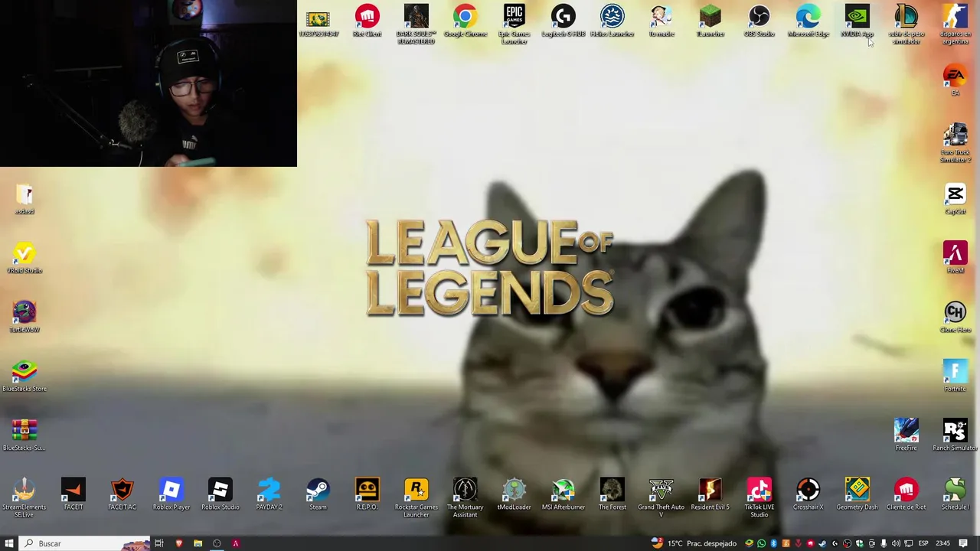Launch Dark Souls Remastered shortcut
980x551 pixels.
pyautogui.click(x=416, y=24)
